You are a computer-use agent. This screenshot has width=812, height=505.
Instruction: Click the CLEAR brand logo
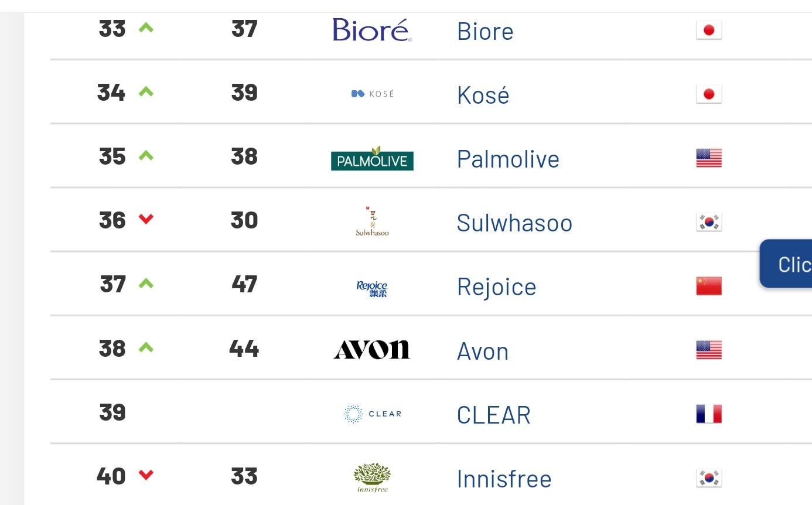372,414
